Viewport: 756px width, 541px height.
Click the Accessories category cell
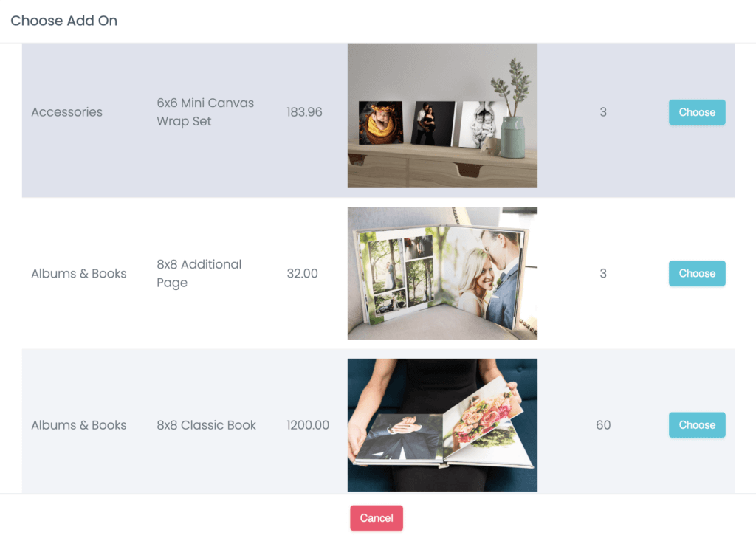67,112
